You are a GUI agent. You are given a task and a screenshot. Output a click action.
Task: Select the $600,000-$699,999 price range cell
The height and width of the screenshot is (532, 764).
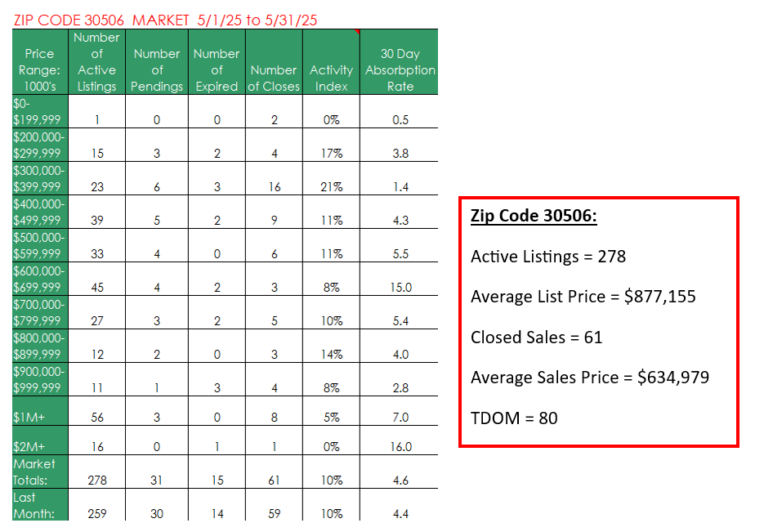[40, 279]
